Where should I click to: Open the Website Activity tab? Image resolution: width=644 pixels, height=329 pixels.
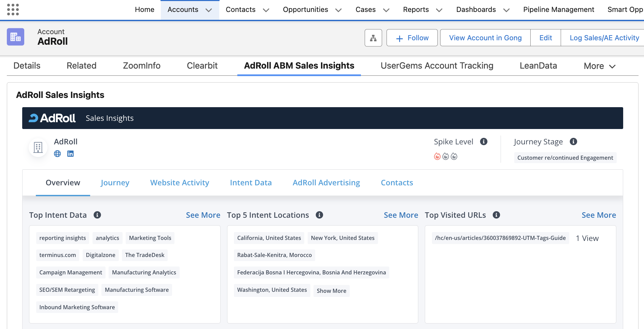[180, 183]
